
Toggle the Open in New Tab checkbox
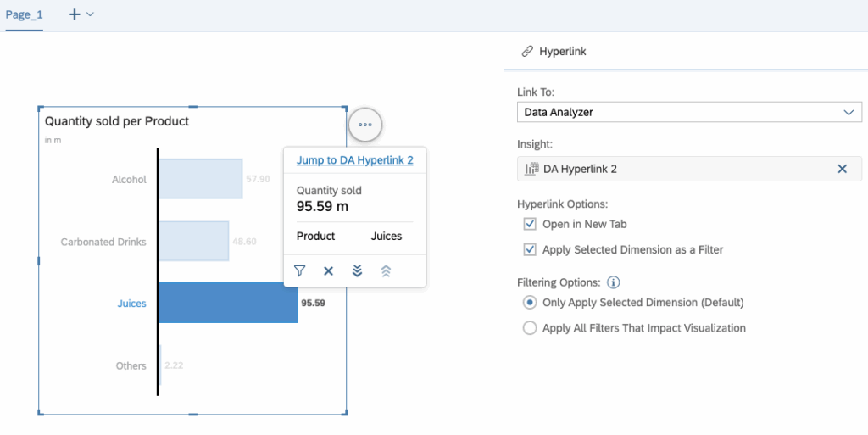pyautogui.click(x=530, y=225)
